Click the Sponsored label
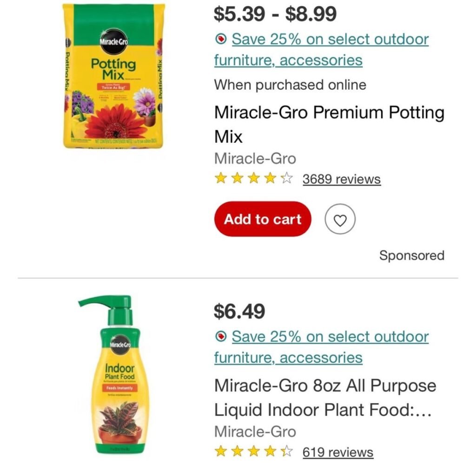 (x=412, y=255)
